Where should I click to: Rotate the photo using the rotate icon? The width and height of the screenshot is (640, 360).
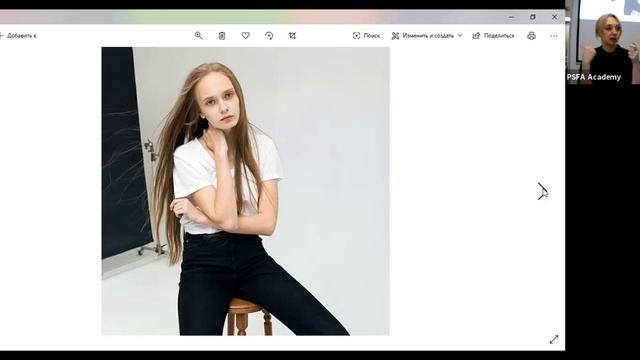pos(269,36)
